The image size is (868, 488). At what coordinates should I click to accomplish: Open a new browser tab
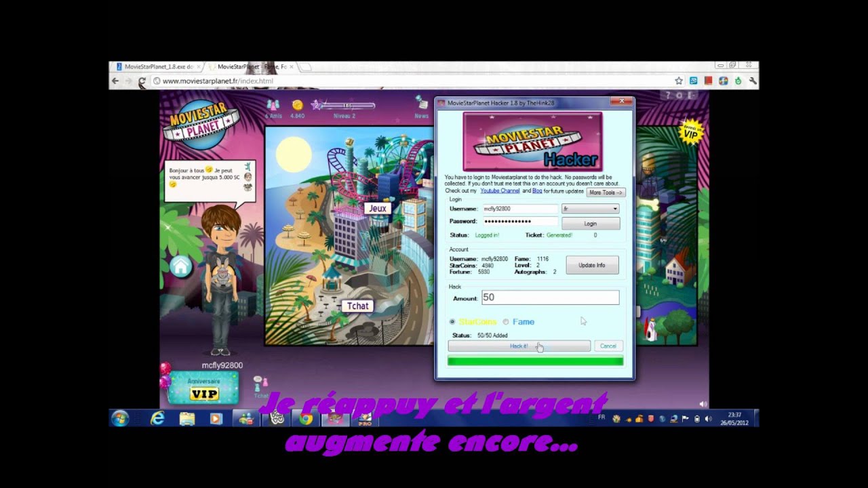click(x=304, y=67)
